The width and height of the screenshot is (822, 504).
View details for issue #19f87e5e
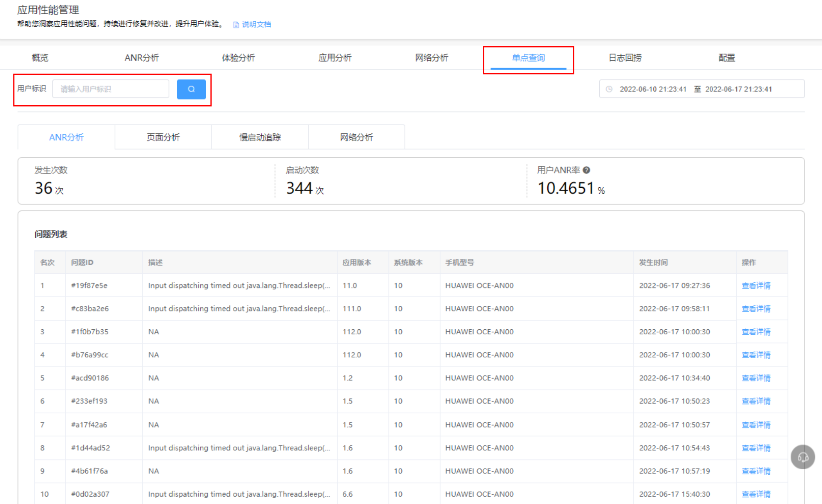point(756,285)
